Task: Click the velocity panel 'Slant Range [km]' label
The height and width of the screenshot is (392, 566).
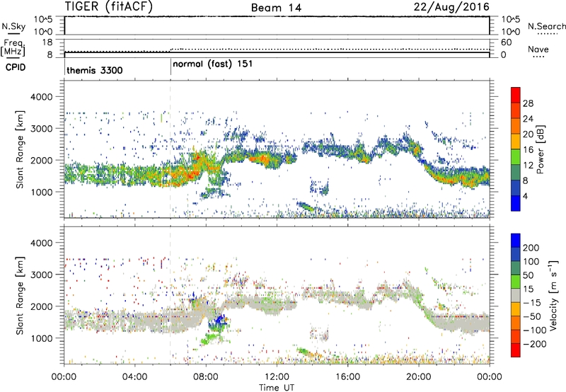Action: click(x=20, y=296)
